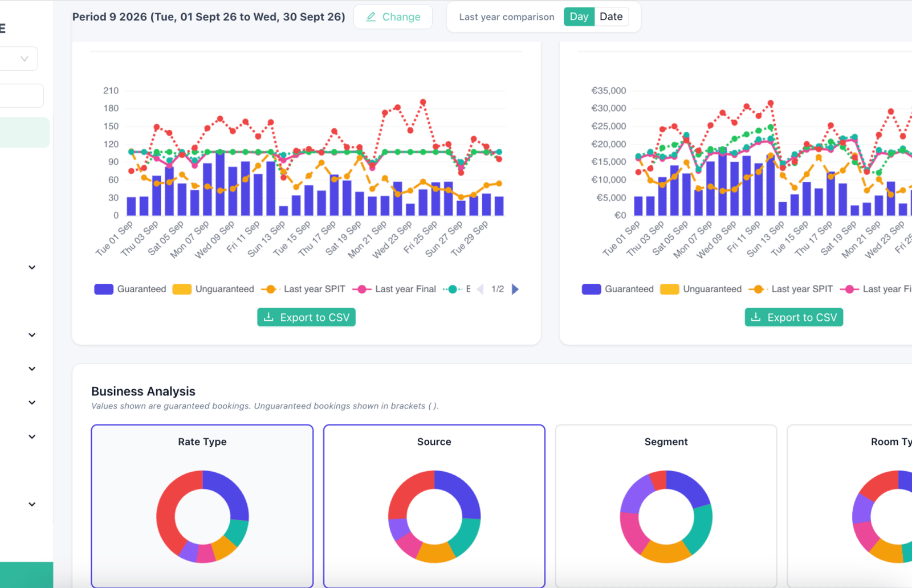Image resolution: width=912 pixels, height=588 pixels.
Task: Click the Last year comparison label
Action: click(507, 17)
